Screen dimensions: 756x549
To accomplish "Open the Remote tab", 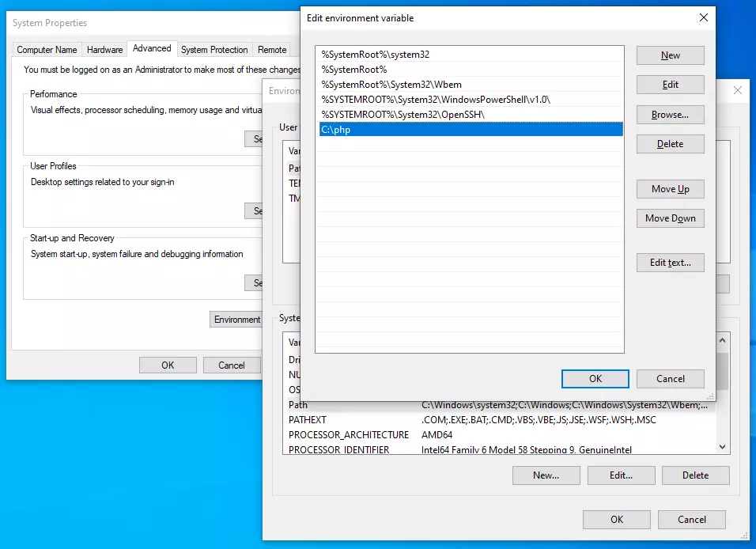I will point(271,49).
